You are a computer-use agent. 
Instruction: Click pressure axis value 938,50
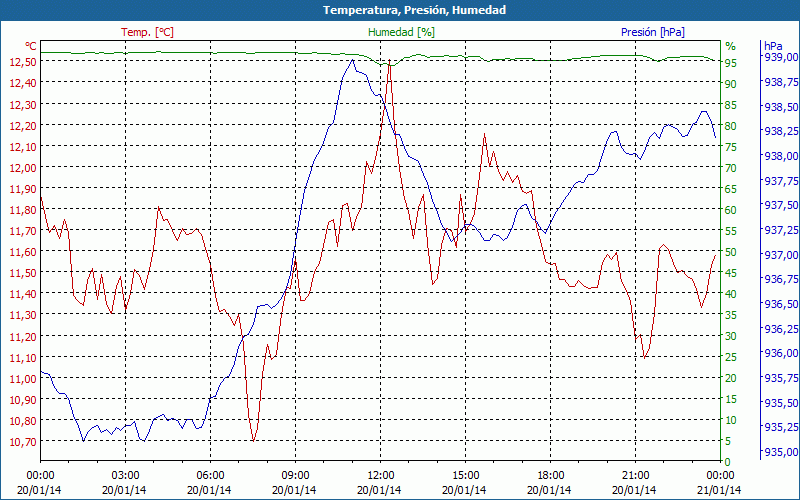780,107
